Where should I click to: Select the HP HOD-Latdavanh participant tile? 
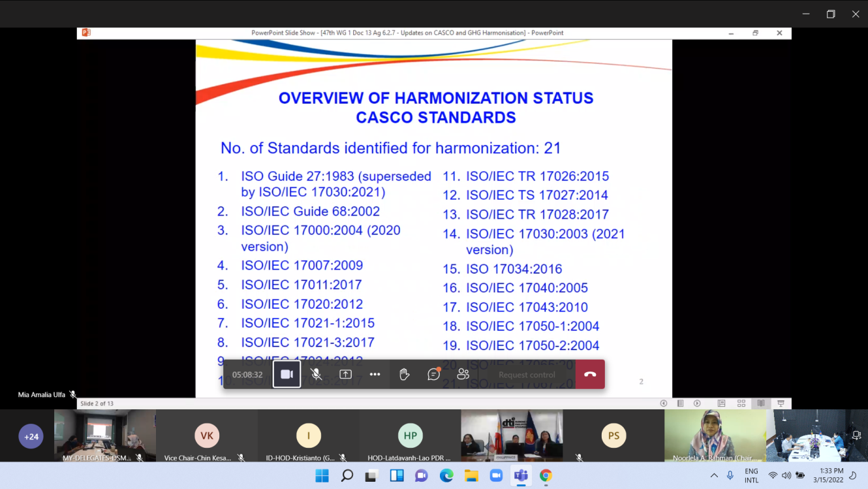click(410, 435)
